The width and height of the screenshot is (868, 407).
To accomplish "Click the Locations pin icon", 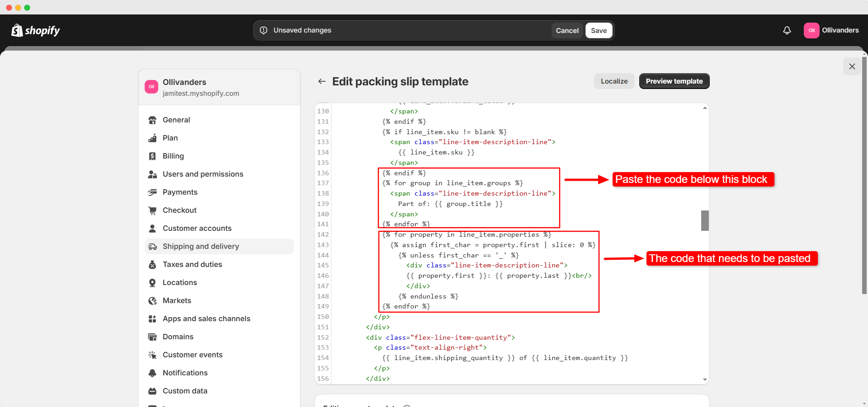I will tap(152, 283).
